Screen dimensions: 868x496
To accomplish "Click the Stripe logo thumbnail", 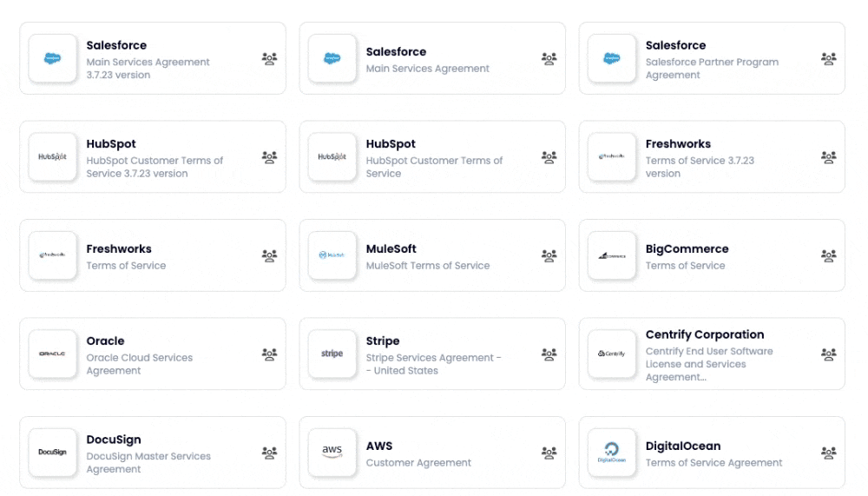I will click(x=332, y=354).
